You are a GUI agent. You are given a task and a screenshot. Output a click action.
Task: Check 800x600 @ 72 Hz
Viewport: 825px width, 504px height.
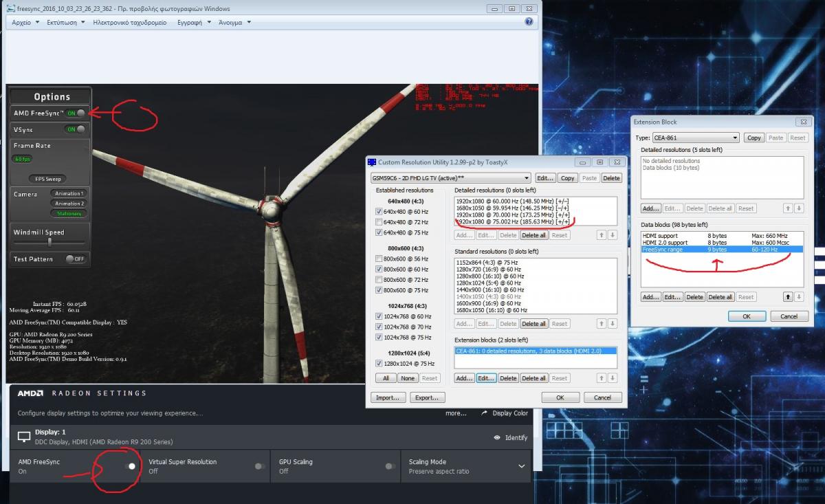pos(379,280)
